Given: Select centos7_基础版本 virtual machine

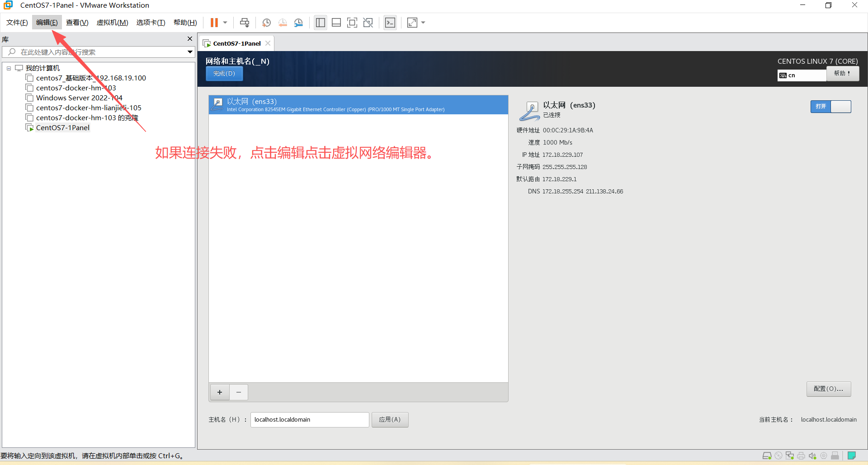Looking at the screenshot, I should (x=91, y=78).
